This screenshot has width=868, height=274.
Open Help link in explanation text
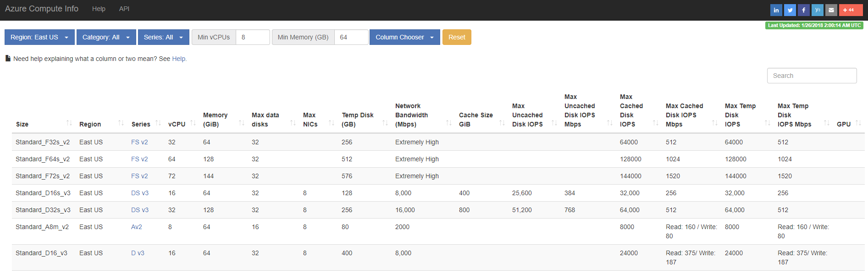[x=178, y=59]
